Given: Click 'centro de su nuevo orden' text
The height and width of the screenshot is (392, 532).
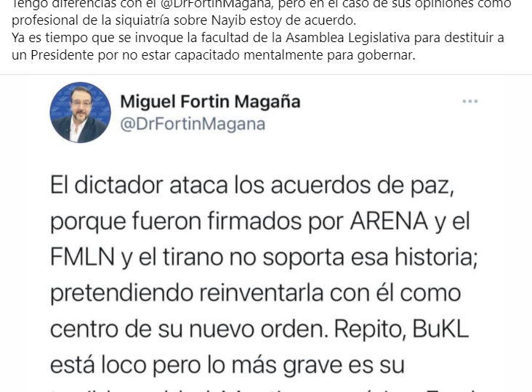Looking at the screenshot, I should click(x=189, y=330).
